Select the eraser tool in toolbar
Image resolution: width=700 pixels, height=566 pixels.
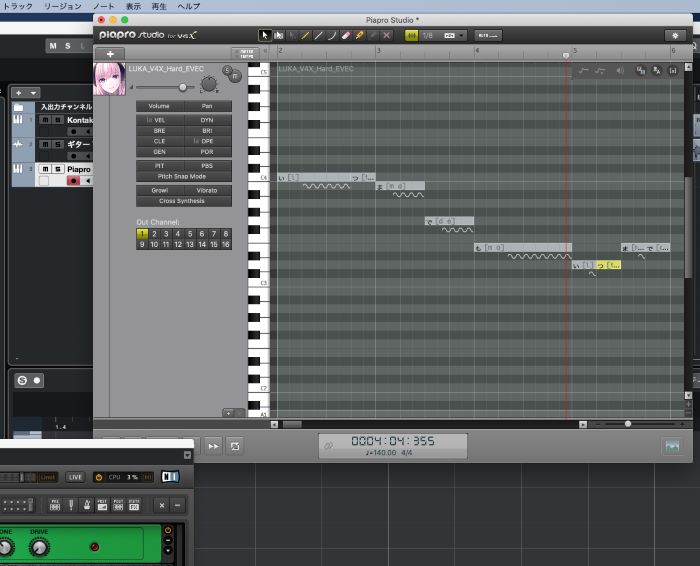pyautogui.click(x=346, y=35)
